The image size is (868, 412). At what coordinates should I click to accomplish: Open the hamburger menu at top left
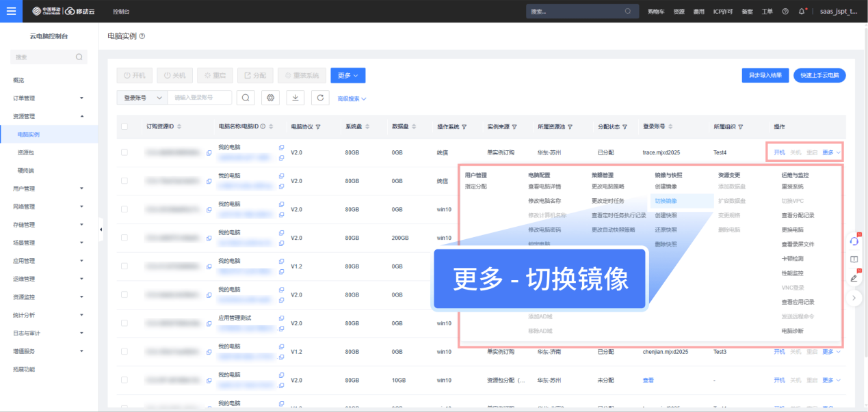12,11
